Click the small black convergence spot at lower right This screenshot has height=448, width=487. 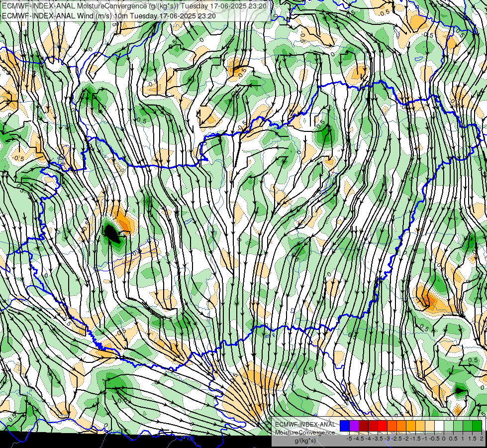[459, 390]
